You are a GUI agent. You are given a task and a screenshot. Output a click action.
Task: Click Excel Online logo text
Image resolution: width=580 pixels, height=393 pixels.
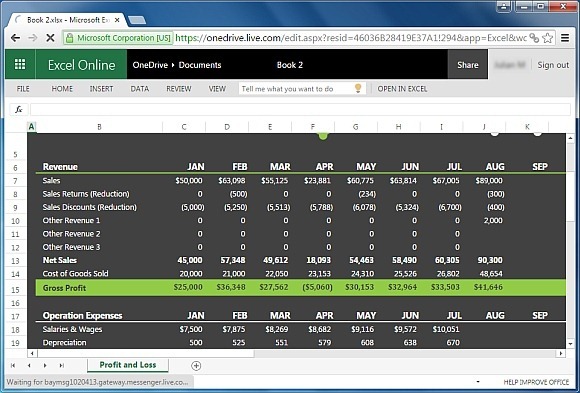pyautogui.click(x=81, y=65)
